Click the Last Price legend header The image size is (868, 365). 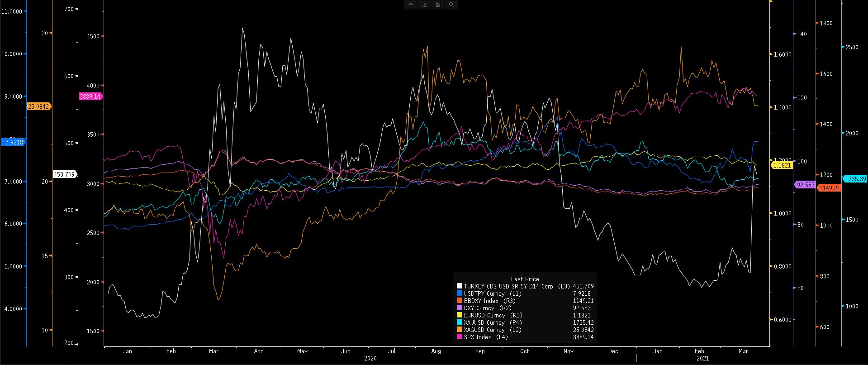pos(525,279)
